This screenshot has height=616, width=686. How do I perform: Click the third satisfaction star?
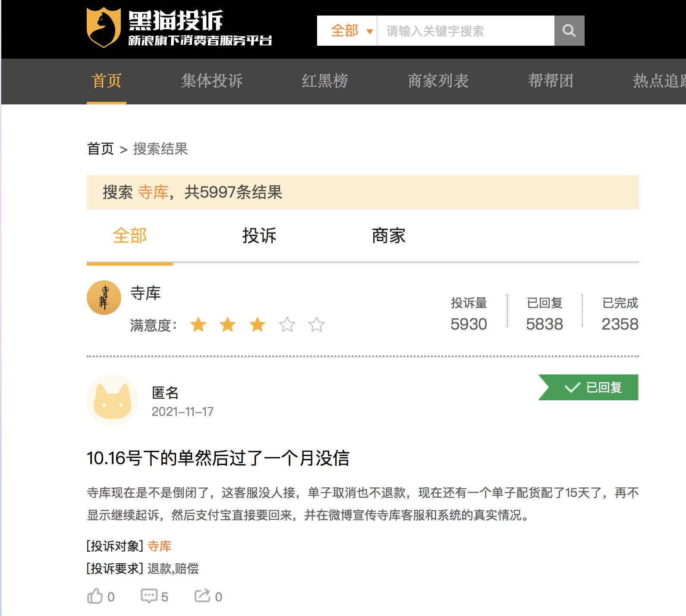(x=258, y=324)
